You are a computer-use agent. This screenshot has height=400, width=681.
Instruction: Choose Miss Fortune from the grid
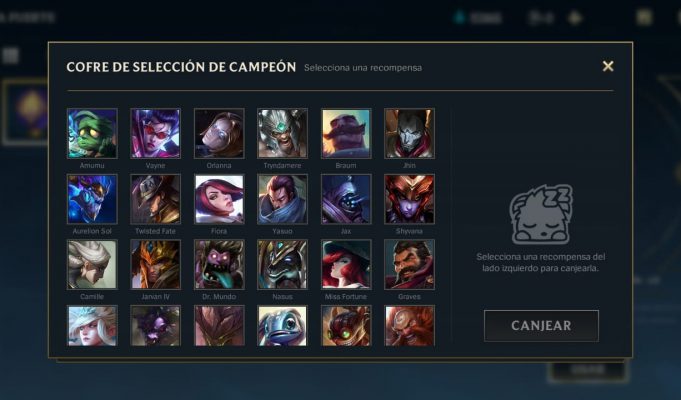point(346,265)
